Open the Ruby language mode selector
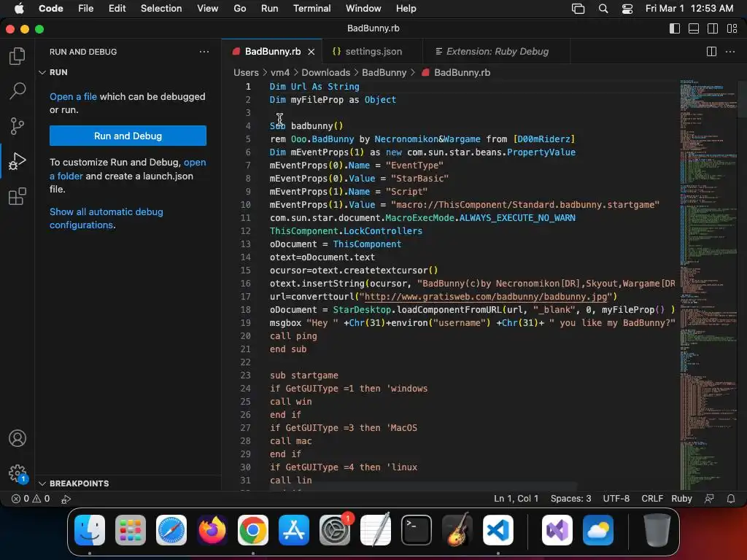The height and width of the screenshot is (560, 747). coord(681,499)
